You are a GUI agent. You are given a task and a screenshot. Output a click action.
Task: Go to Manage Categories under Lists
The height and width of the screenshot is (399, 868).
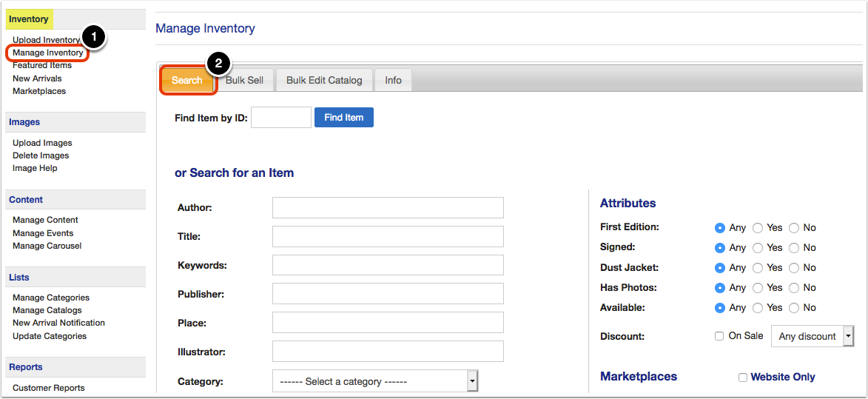[51, 298]
